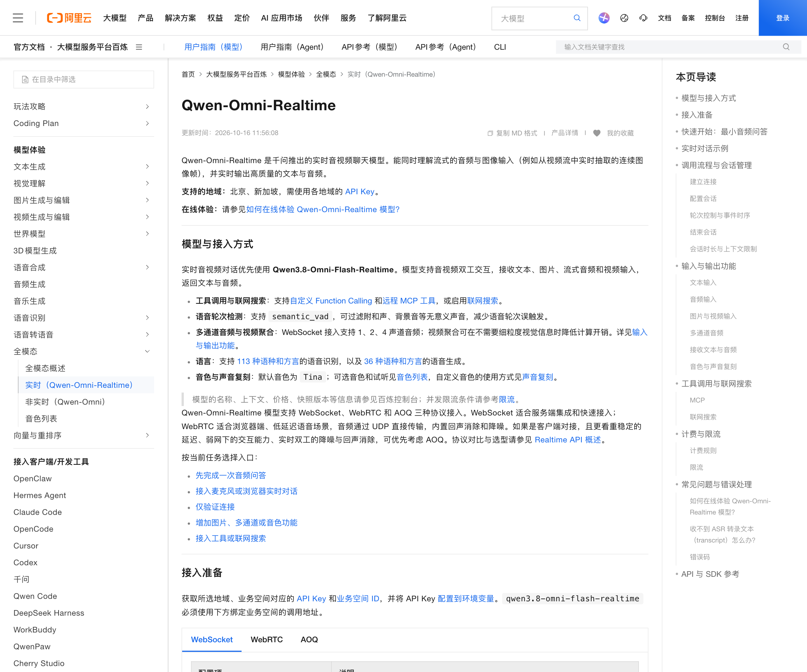Click the search magnifier in the 大模型 box

click(577, 18)
